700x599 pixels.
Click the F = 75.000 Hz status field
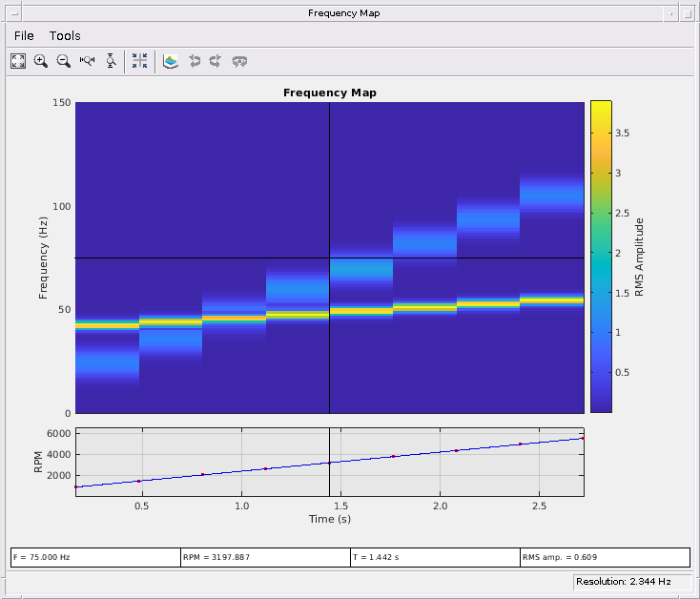tap(94, 557)
